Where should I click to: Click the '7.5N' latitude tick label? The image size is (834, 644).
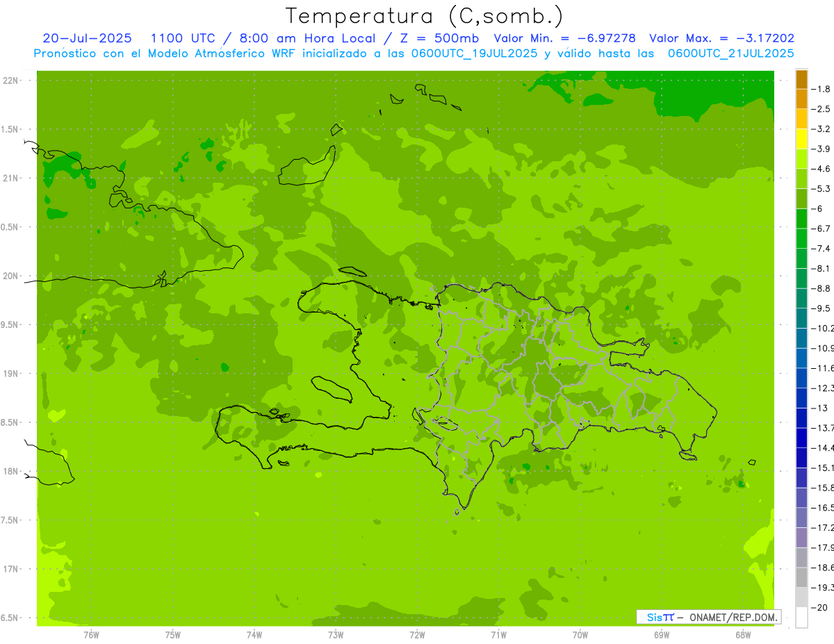click(x=10, y=520)
